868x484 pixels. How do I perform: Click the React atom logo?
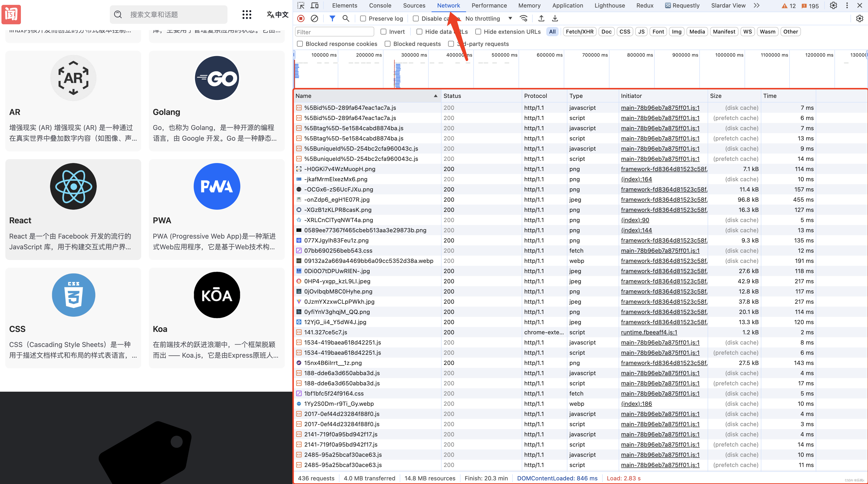point(73,186)
